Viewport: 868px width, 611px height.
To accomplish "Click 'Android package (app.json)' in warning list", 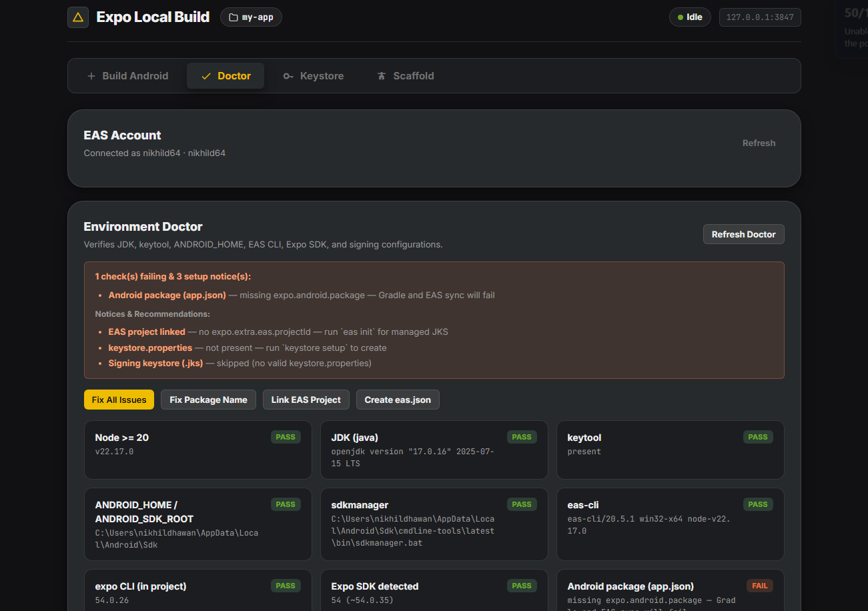I will click(167, 295).
